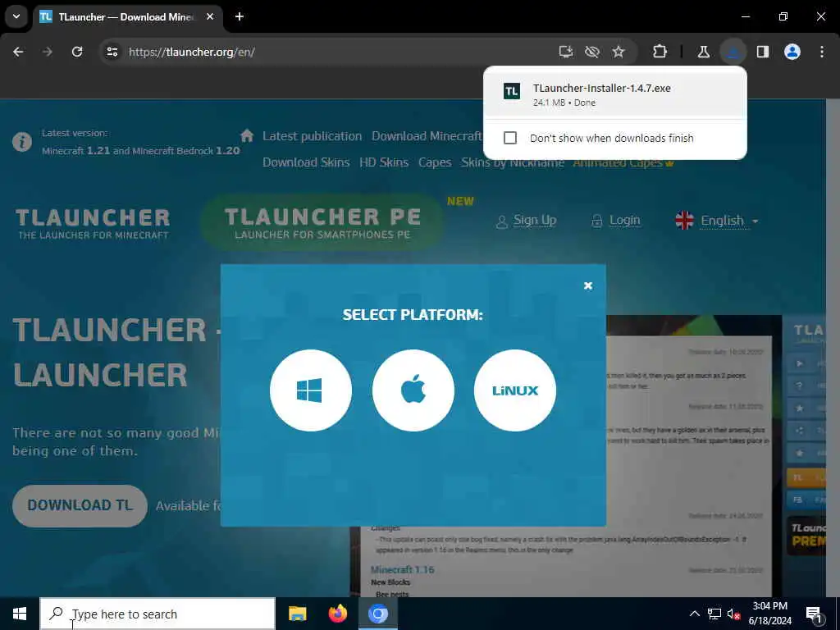
Task: Open HD Skins menu item
Action: [x=384, y=162]
